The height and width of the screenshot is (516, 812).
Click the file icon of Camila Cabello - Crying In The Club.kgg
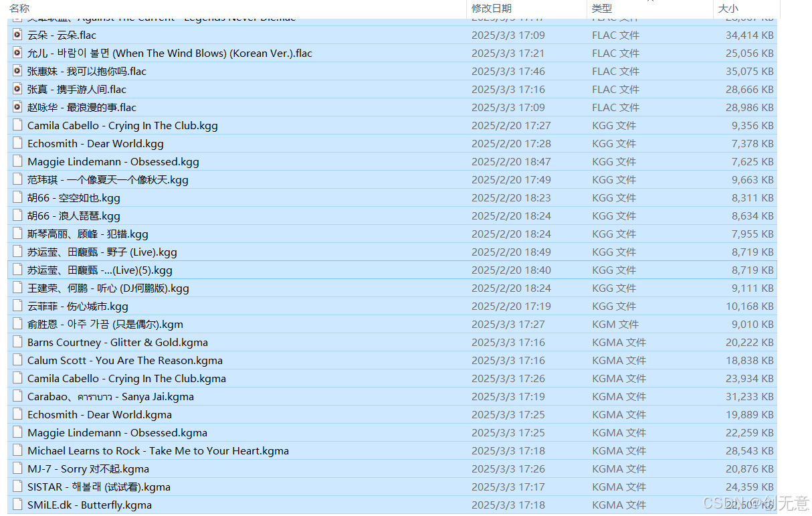point(17,125)
